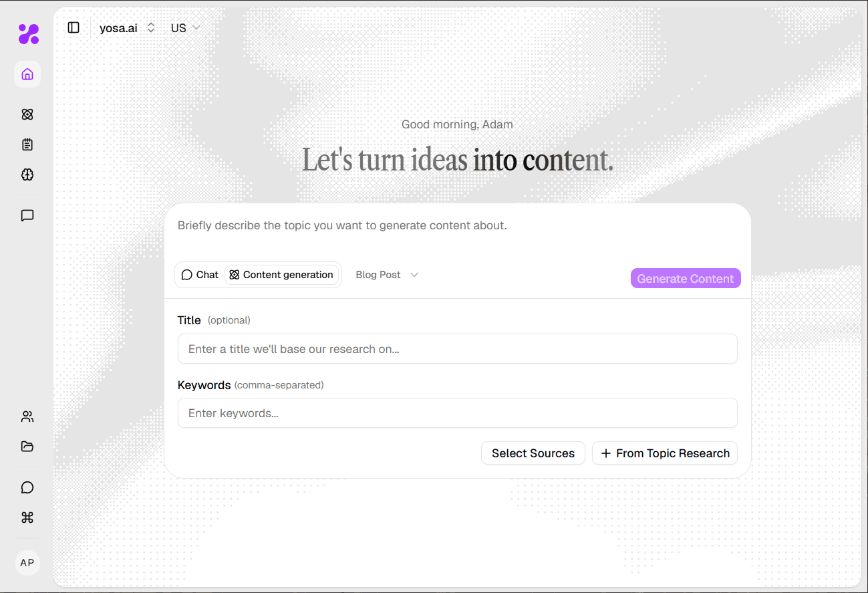The image size is (868, 593).
Task: Open the US region dropdown
Action: click(185, 28)
